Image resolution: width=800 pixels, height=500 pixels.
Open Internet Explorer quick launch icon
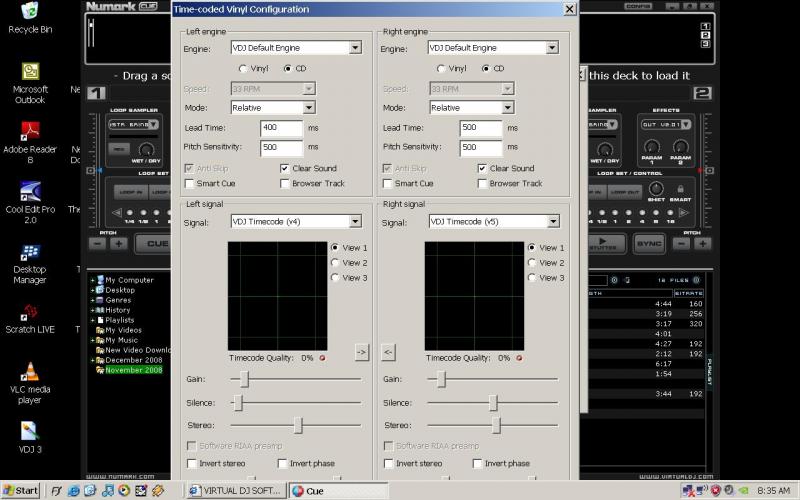click(x=73, y=491)
